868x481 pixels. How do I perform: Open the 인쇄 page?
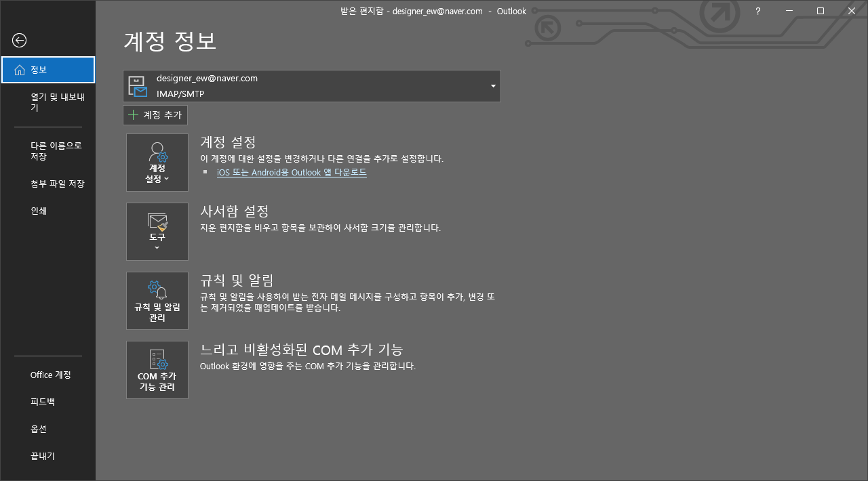tap(48, 211)
